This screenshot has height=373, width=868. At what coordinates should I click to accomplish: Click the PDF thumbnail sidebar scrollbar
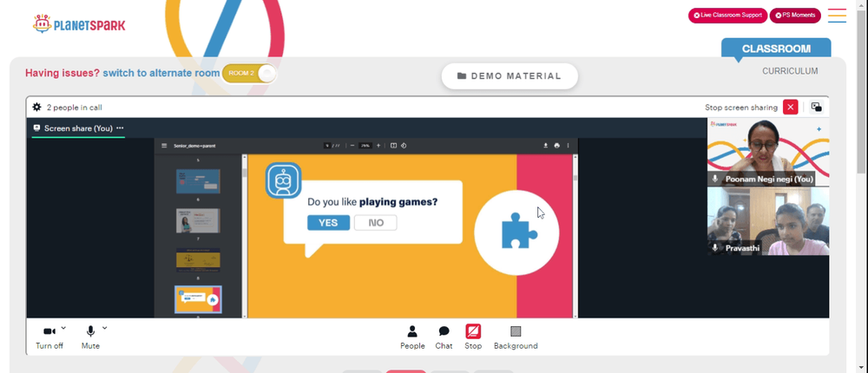coord(244,173)
